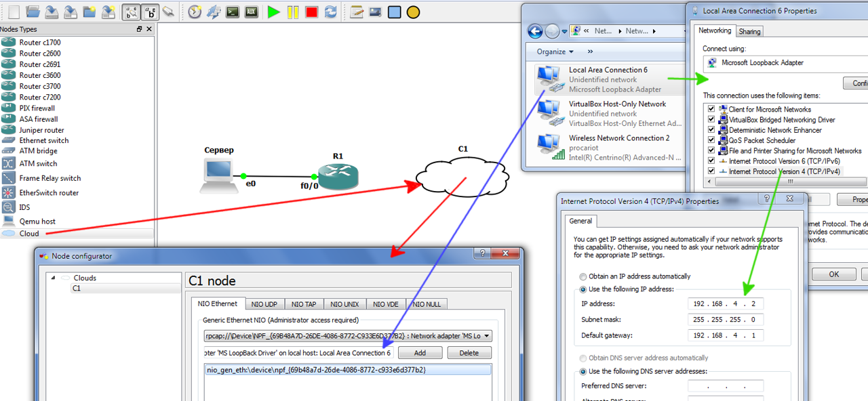Click Delete button in C1 node
The width and height of the screenshot is (868, 401).
point(469,353)
